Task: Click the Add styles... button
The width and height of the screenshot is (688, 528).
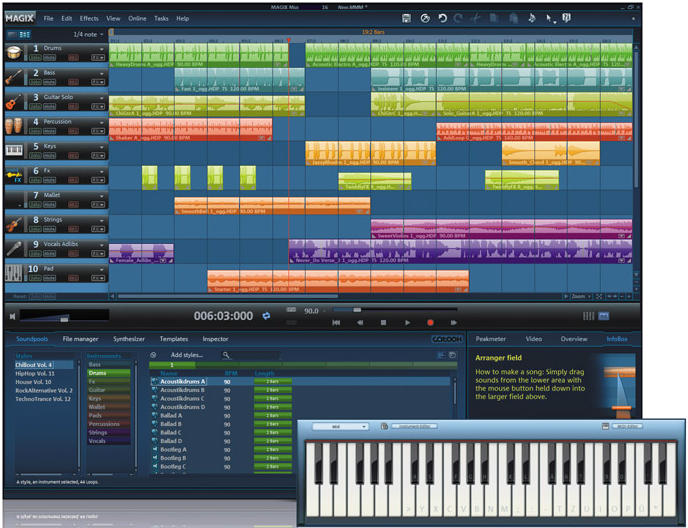Action: (187, 355)
